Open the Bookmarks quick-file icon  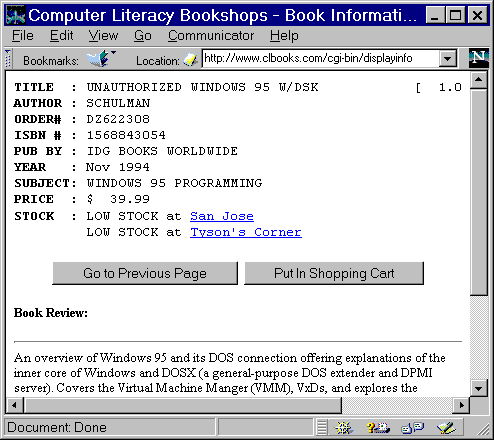(x=101, y=59)
